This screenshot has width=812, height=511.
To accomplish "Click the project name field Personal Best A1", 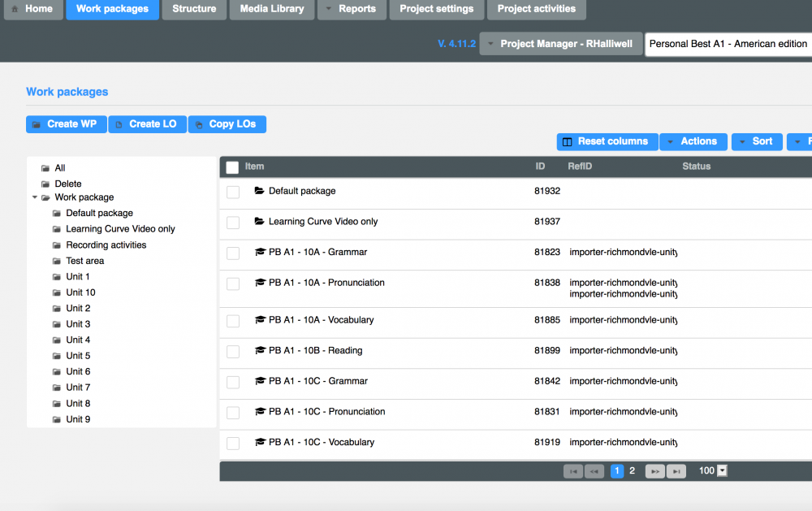I will 728,44.
